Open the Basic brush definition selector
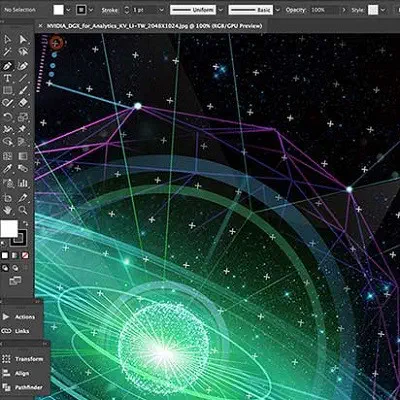Image resolution: width=400 pixels, height=400 pixels. (x=251, y=10)
